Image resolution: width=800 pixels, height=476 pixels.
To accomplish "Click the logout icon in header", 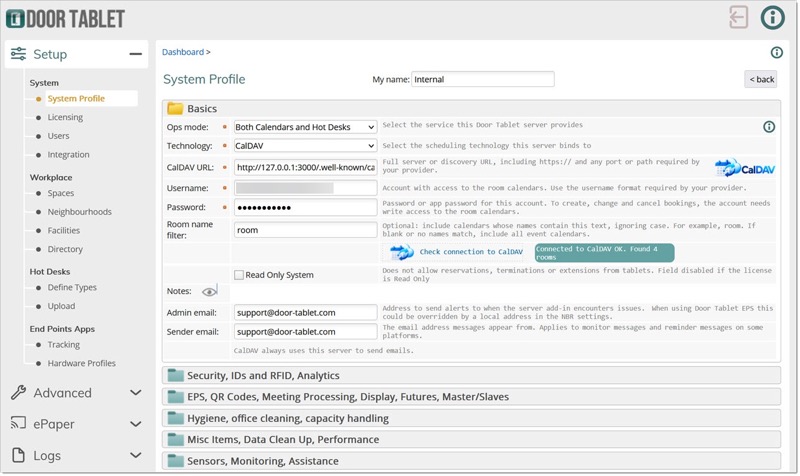I will coord(738,18).
